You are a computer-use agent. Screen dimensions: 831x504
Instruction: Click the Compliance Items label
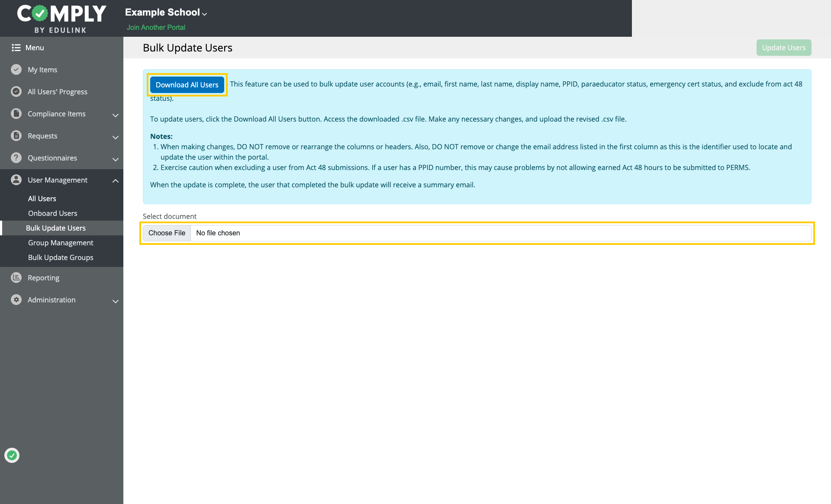pyautogui.click(x=57, y=114)
